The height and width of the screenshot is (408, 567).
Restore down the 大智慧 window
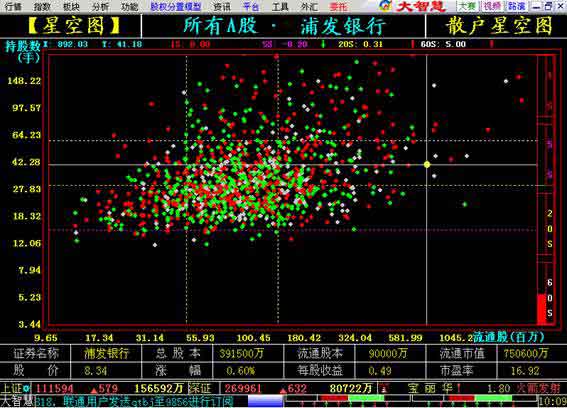(548, 6)
